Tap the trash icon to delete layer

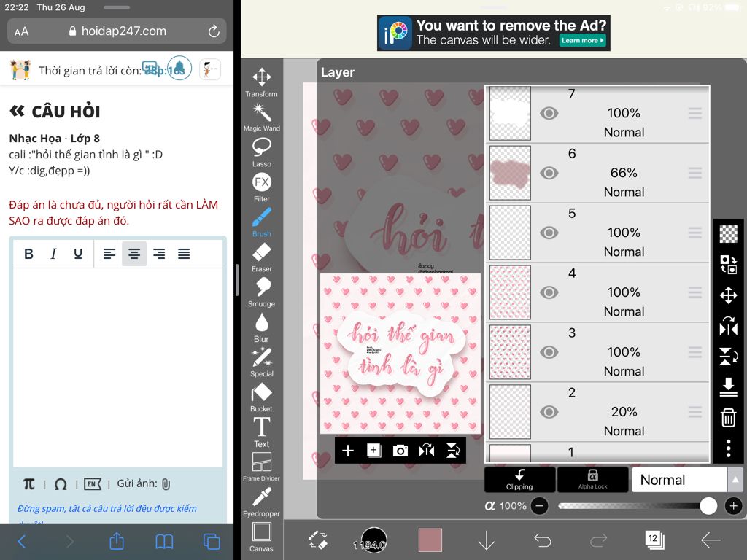(729, 418)
